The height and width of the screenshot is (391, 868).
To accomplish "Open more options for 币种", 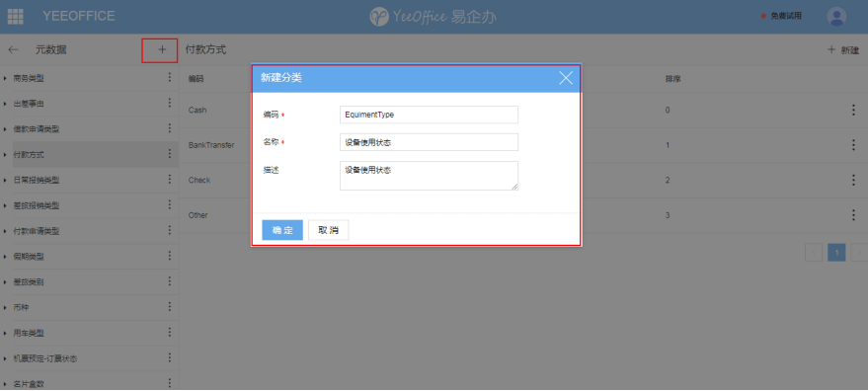I will coord(170,307).
